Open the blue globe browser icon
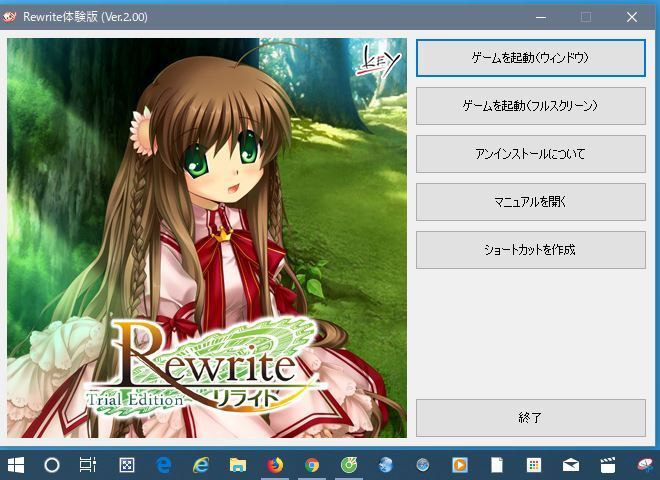This screenshot has height=480, width=660. [386, 465]
